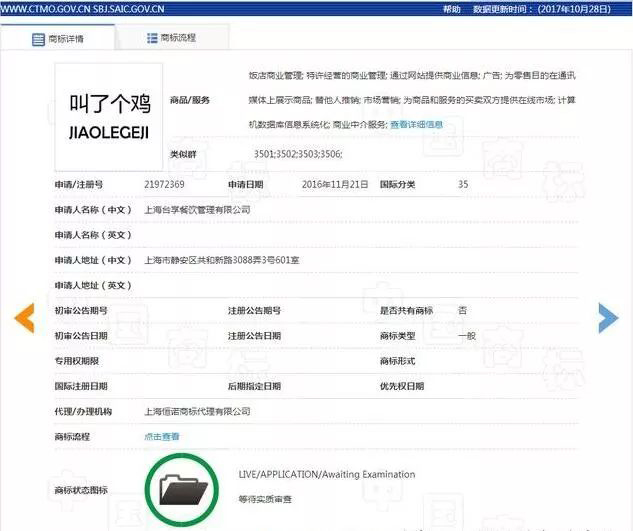
Task: Select similar group codes 3501;3502;3503;3506;
Action: pyautogui.click(x=298, y=154)
